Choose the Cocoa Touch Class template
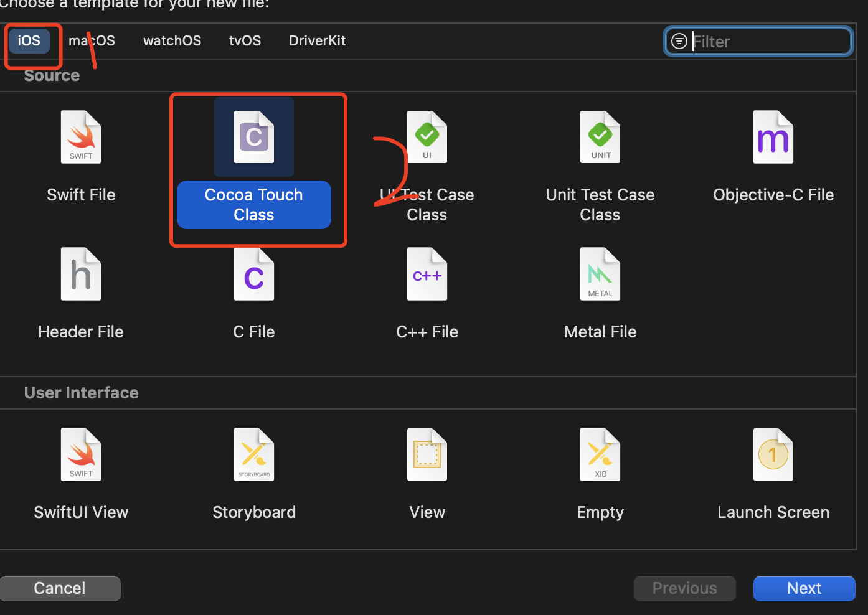The height and width of the screenshot is (615, 868). pos(254,138)
